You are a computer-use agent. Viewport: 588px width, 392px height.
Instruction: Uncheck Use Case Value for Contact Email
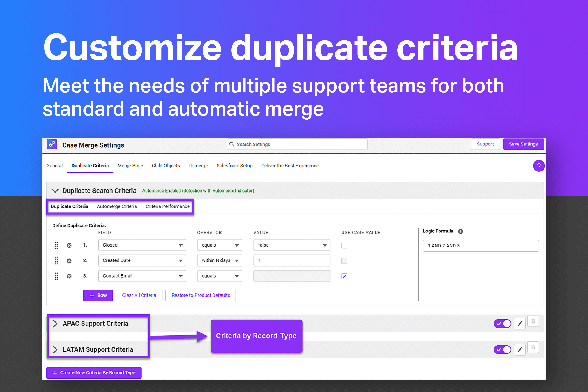(x=344, y=276)
